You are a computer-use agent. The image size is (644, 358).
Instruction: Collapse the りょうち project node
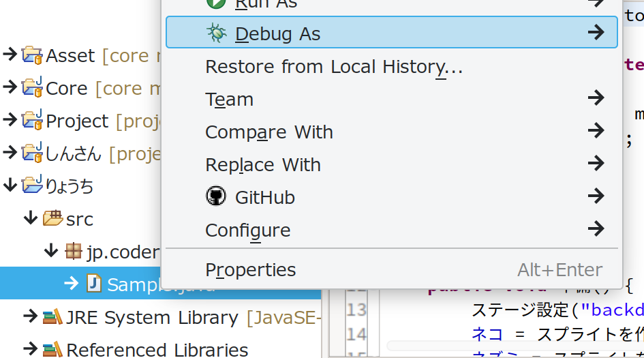tap(10, 186)
